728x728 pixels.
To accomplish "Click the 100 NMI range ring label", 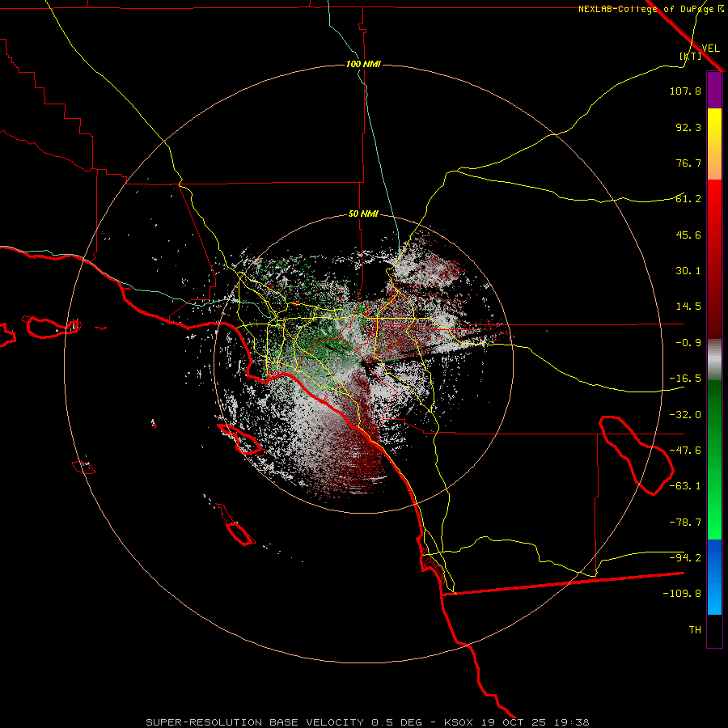I will pos(363,64).
